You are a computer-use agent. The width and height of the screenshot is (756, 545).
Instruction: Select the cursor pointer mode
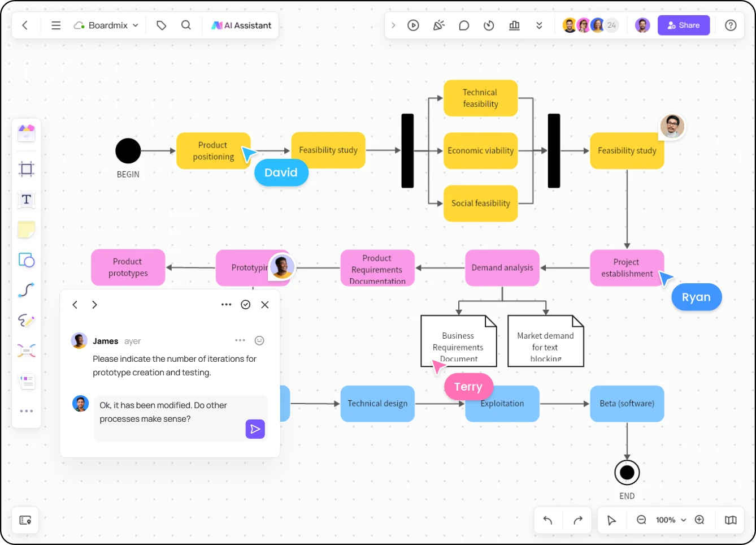[611, 520]
